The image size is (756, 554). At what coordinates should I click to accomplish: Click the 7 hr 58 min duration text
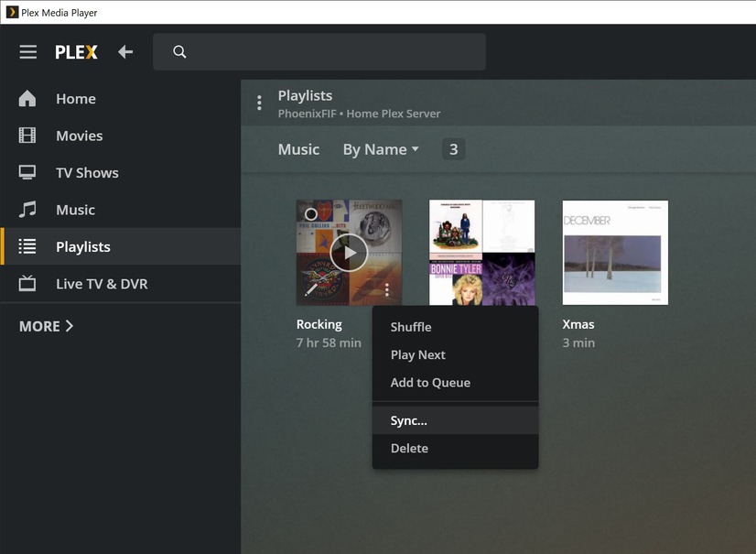pos(329,342)
